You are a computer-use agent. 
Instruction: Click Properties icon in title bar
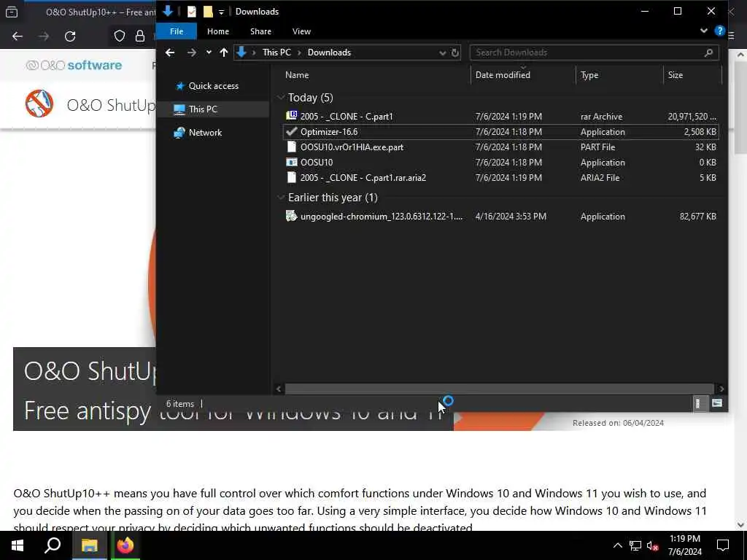point(192,12)
